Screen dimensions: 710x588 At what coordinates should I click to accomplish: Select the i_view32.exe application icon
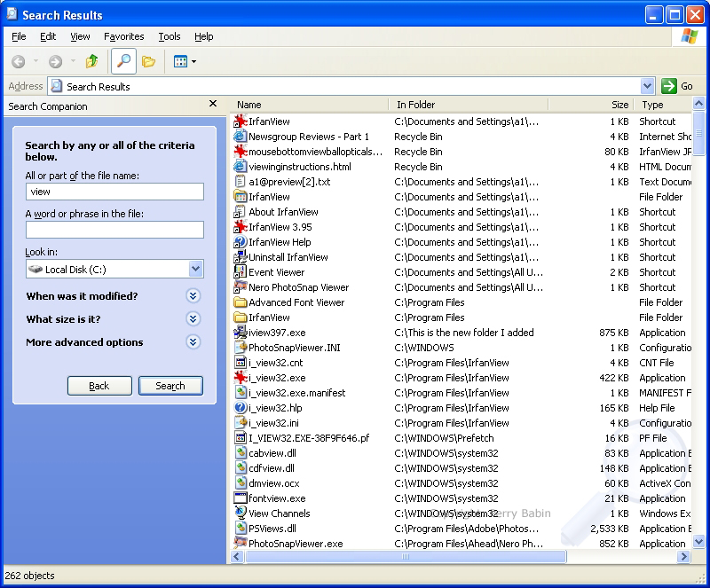[240, 378]
